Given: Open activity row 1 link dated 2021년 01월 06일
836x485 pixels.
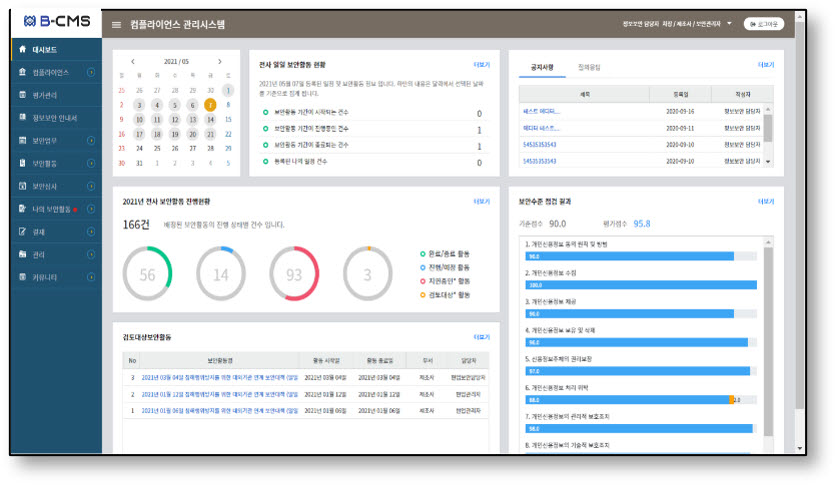Looking at the screenshot, I should 219,411.
